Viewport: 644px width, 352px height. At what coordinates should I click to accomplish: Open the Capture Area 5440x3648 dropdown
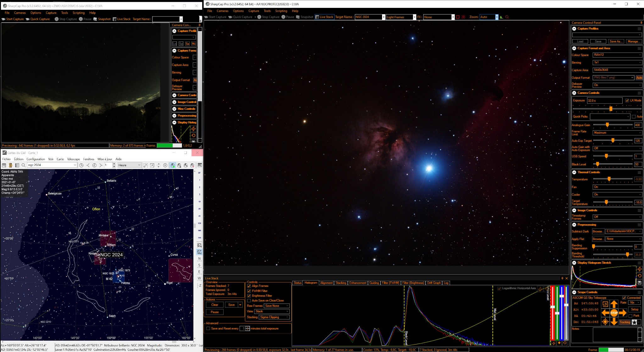coord(617,70)
